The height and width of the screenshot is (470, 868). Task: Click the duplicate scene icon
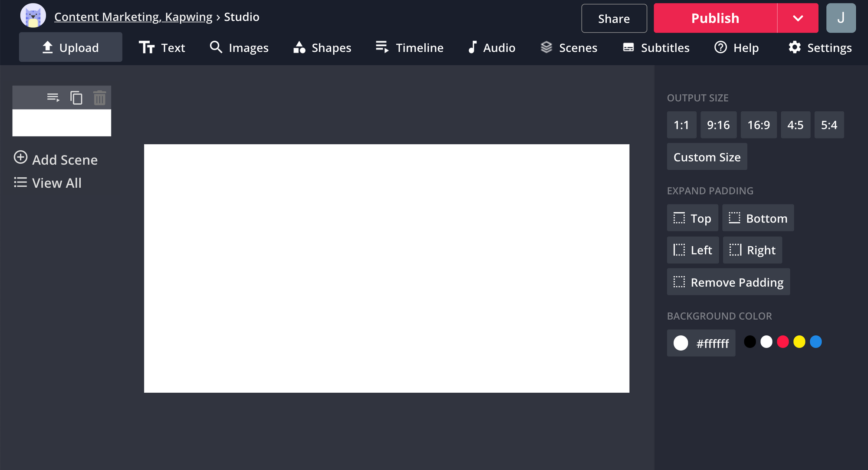point(76,98)
